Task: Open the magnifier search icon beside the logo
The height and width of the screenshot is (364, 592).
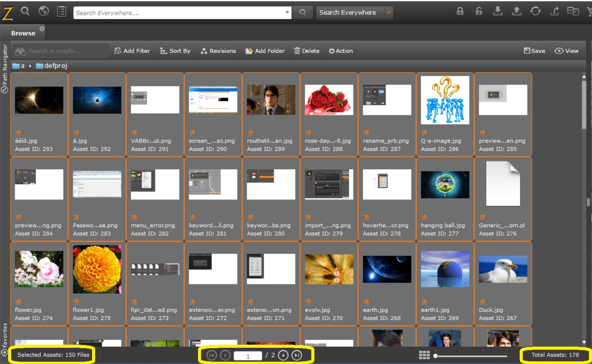Action: (x=25, y=11)
